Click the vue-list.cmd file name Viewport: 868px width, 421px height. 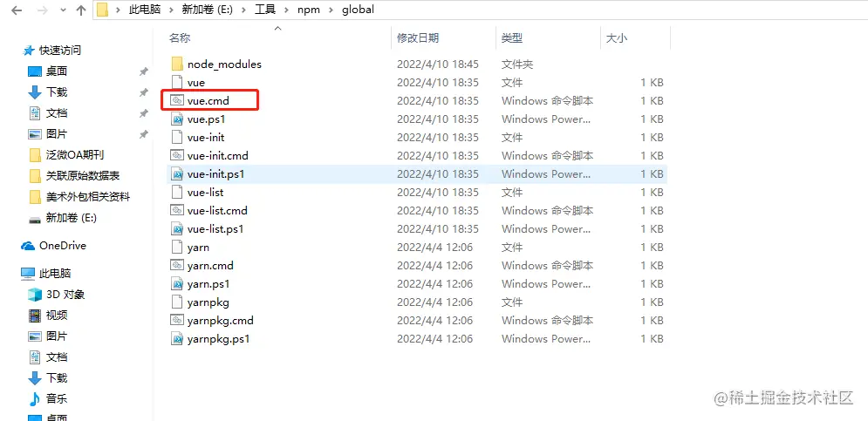[217, 210]
